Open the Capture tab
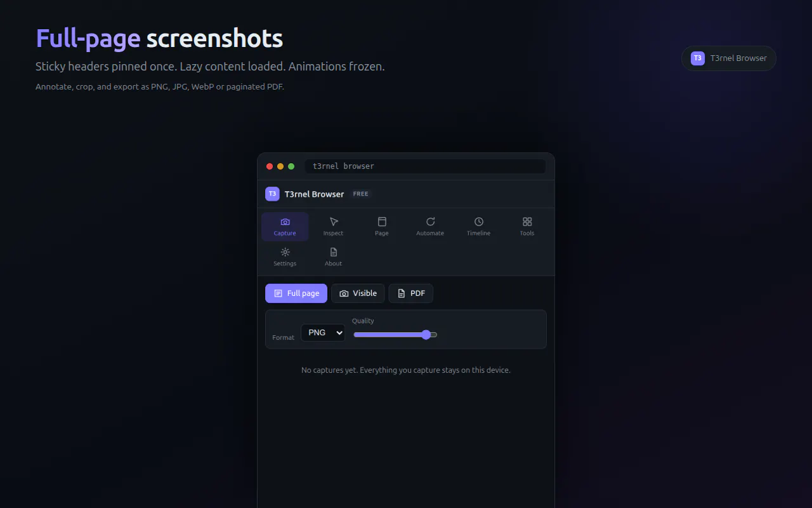The width and height of the screenshot is (812, 508). tap(285, 227)
